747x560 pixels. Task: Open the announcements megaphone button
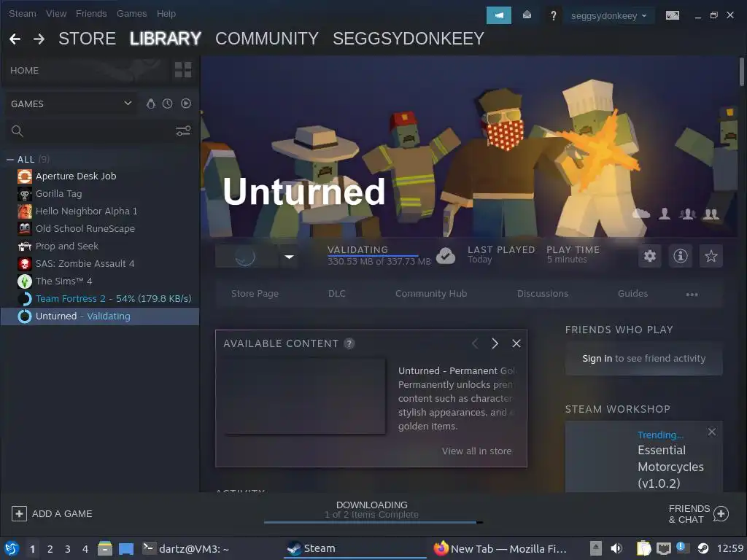pyautogui.click(x=498, y=15)
